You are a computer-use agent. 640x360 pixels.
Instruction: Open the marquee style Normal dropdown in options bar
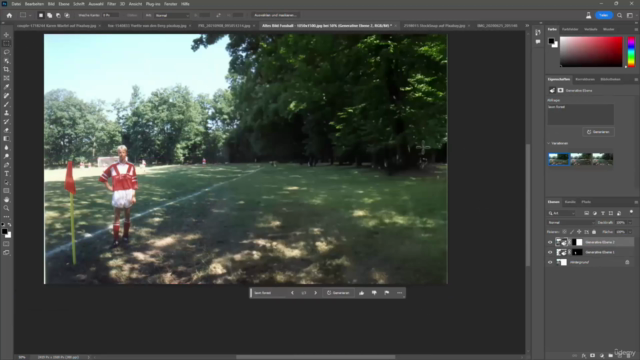(172, 15)
